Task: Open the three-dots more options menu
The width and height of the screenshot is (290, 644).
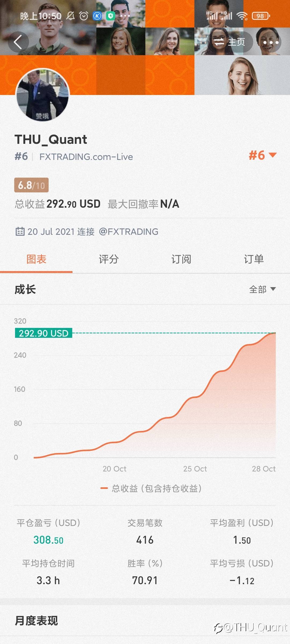Action: click(270, 42)
